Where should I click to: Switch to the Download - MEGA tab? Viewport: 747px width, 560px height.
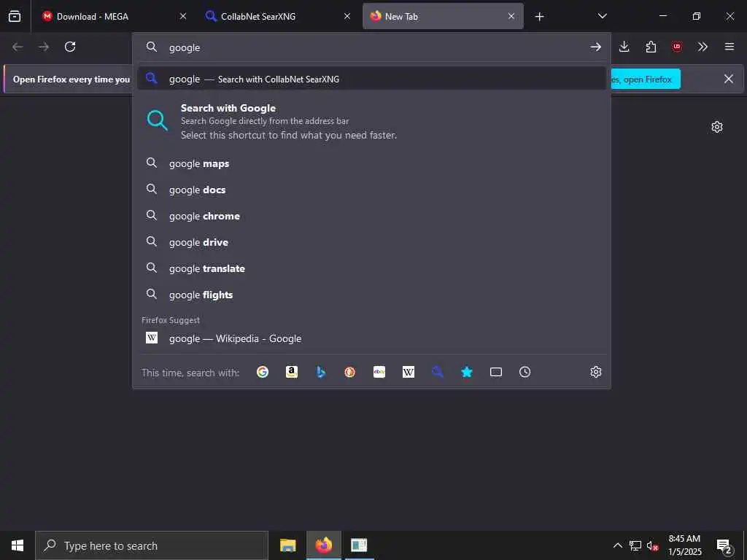(x=115, y=16)
